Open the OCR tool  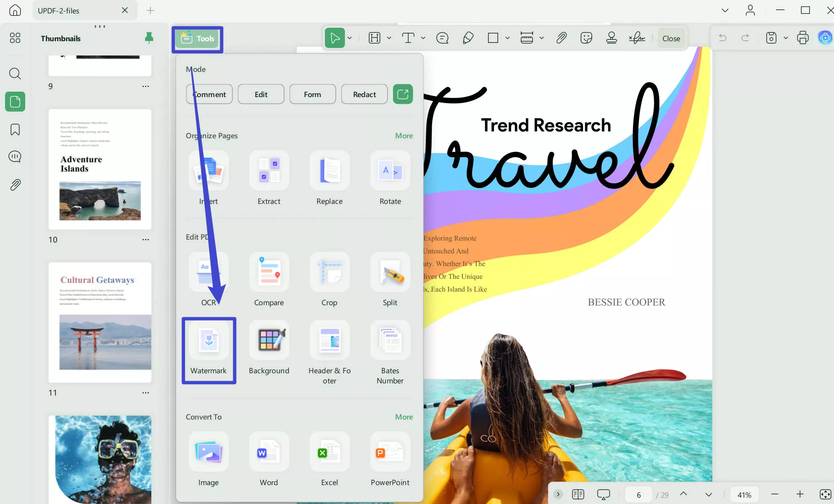click(208, 280)
